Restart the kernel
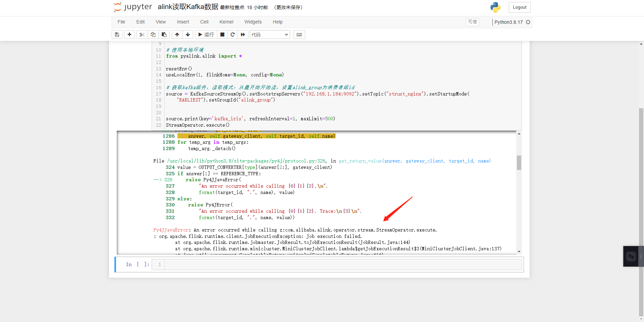 (232, 35)
